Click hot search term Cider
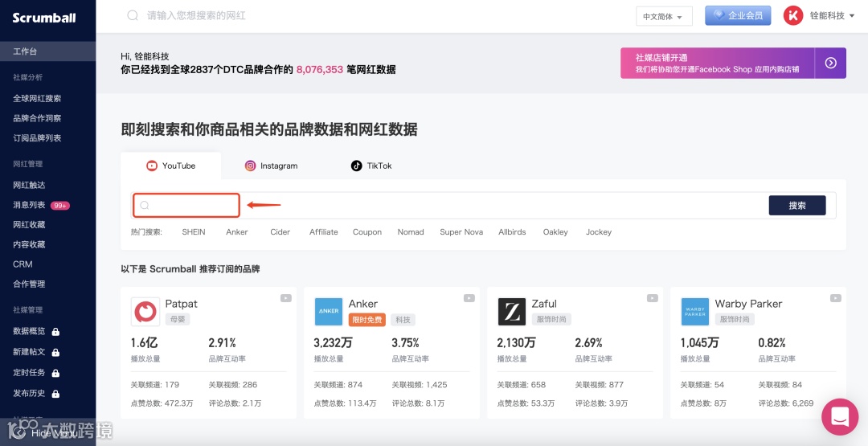The width and height of the screenshot is (868, 446). point(280,232)
